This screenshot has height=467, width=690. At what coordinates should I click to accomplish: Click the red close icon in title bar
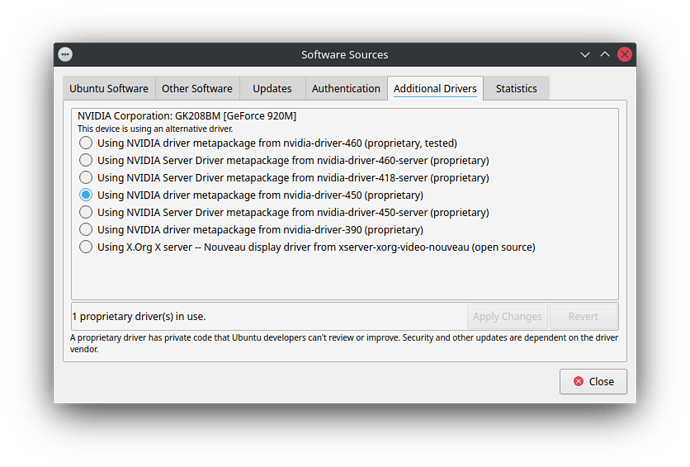(624, 54)
